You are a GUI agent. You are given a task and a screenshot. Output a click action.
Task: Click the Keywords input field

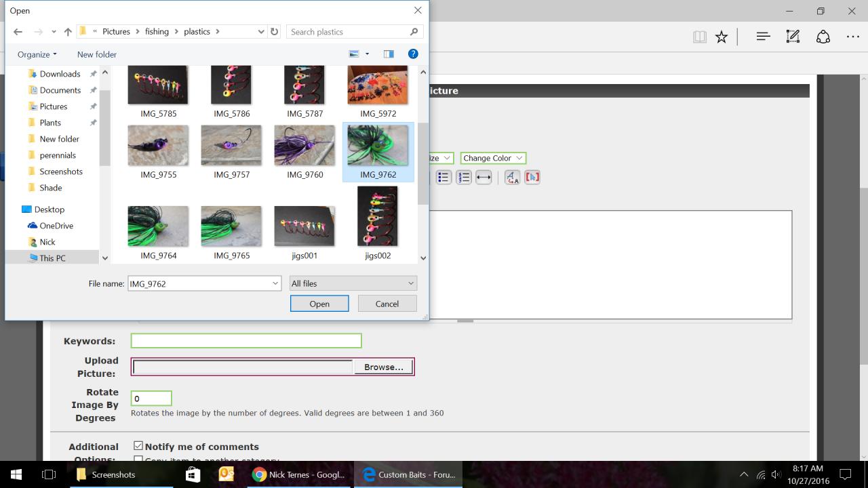245,340
